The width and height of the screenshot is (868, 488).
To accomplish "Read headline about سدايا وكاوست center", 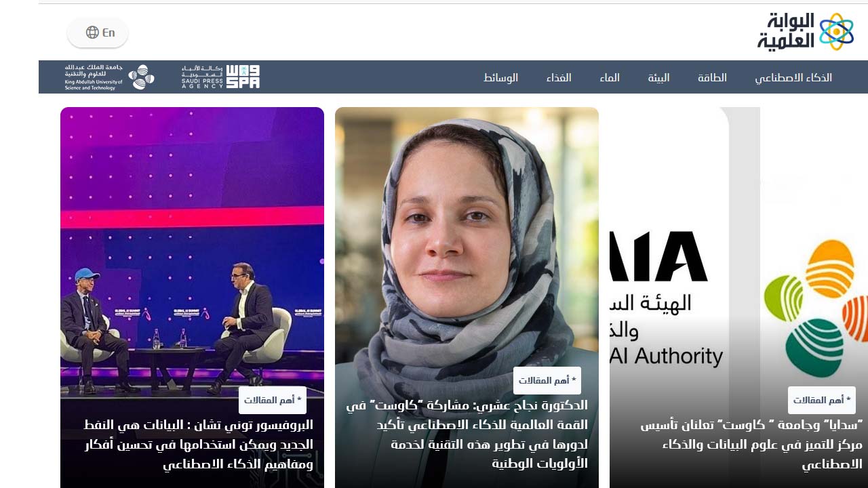I will pyautogui.click(x=751, y=445).
